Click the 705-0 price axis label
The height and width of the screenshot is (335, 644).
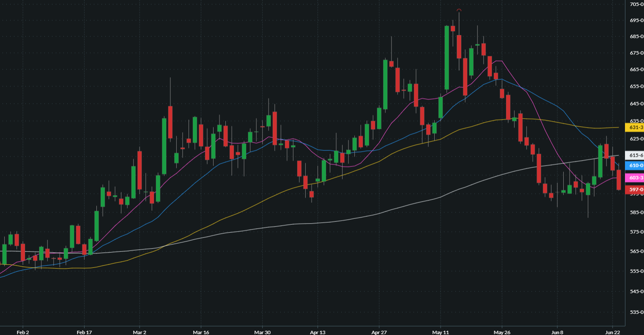pos(636,4)
